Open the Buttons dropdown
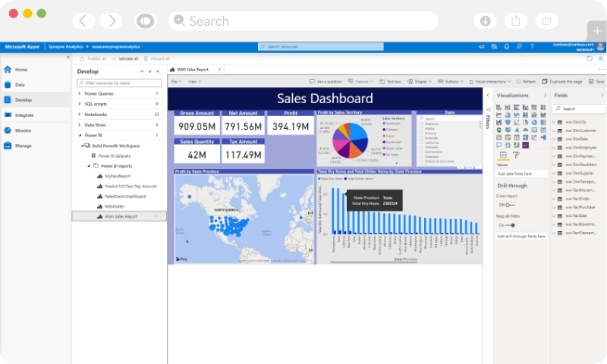 pos(450,82)
